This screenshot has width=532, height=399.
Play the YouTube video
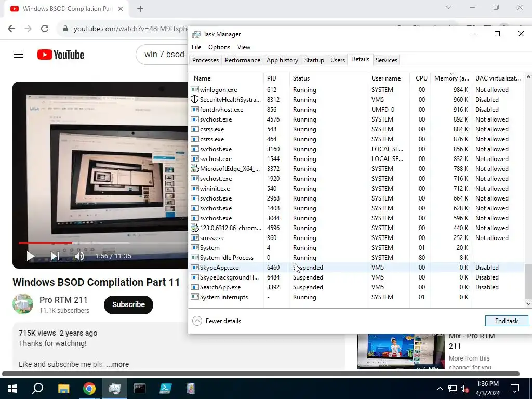(31, 256)
